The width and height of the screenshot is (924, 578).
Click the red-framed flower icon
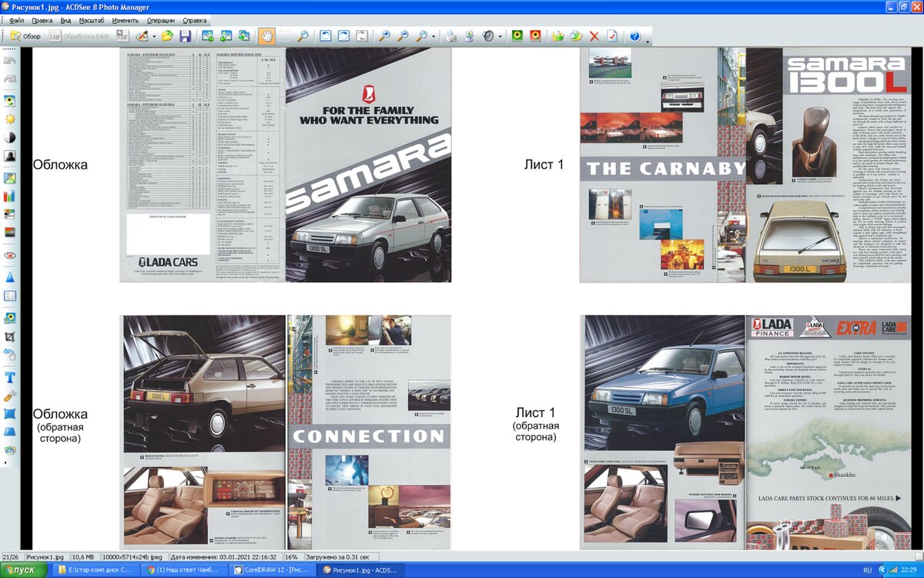click(535, 36)
